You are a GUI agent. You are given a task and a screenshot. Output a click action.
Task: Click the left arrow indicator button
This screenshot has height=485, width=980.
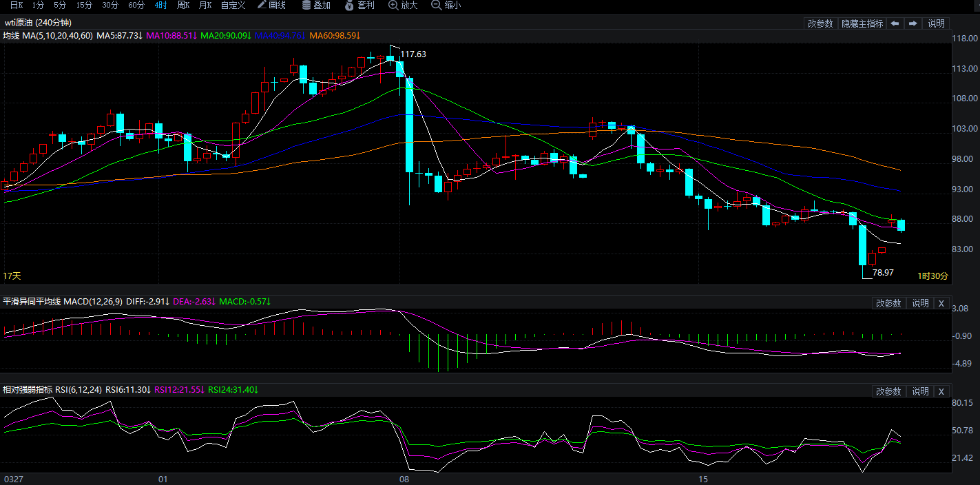pyautogui.click(x=895, y=23)
